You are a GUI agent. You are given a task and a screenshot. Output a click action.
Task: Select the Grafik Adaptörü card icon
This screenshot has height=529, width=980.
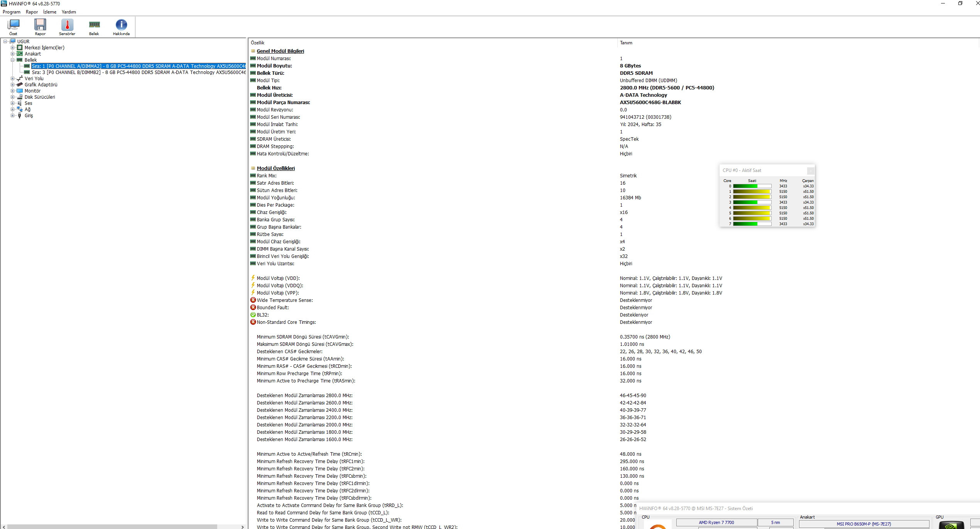click(20, 84)
